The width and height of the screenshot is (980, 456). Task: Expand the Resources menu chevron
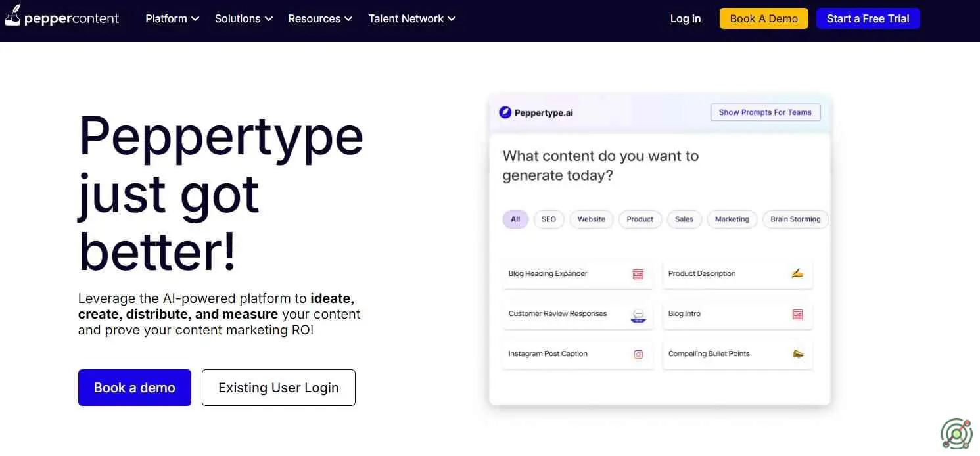(x=348, y=19)
